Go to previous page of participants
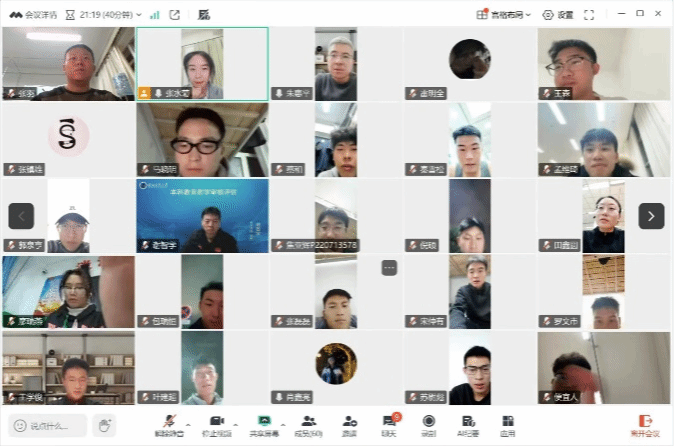Viewport: 674px width, 446px height. click(22, 216)
